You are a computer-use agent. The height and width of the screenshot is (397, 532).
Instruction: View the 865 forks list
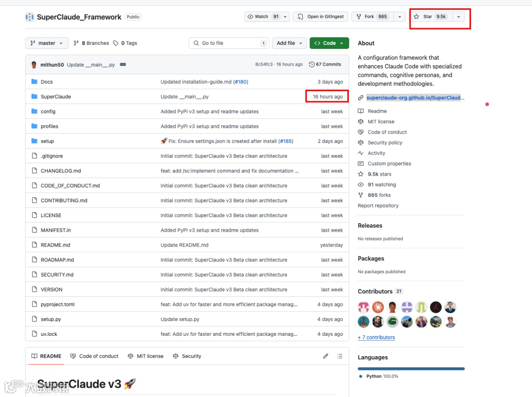(379, 195)
